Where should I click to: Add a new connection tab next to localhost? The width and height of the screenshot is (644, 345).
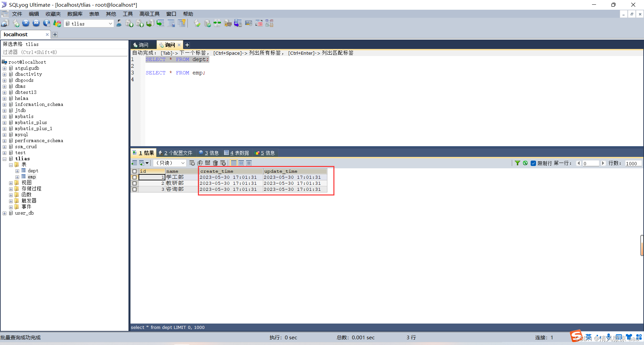(55, 35)
